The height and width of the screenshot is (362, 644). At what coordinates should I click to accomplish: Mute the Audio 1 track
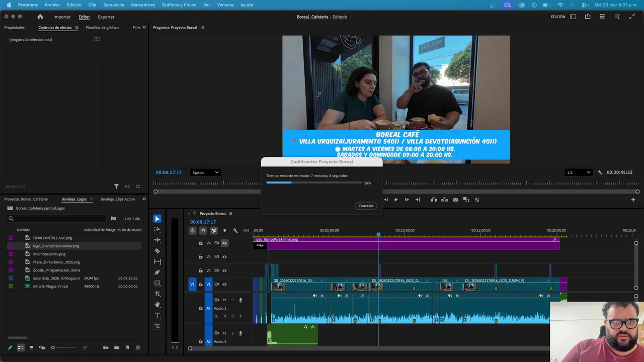(x=224, y=300)
